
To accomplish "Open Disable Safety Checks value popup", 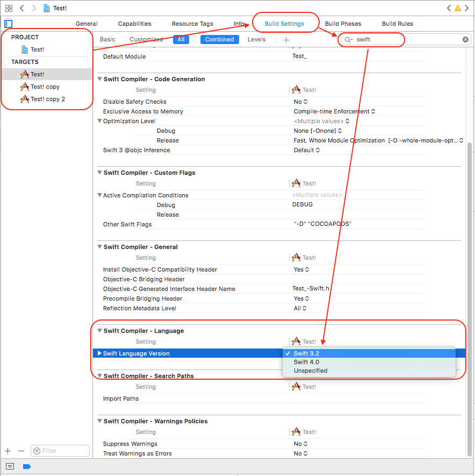I will click(x=300, y=102).
